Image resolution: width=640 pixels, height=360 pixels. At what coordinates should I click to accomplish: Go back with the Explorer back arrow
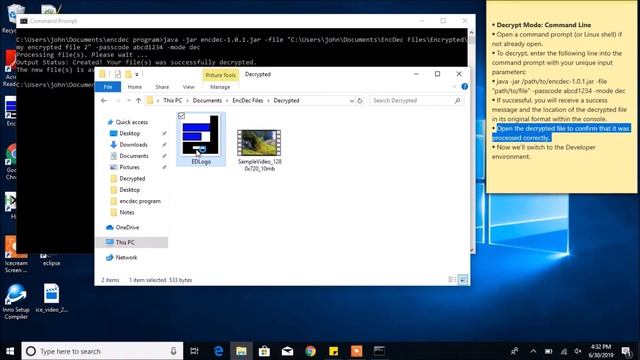pyautogui.click(x=104, y=100)
